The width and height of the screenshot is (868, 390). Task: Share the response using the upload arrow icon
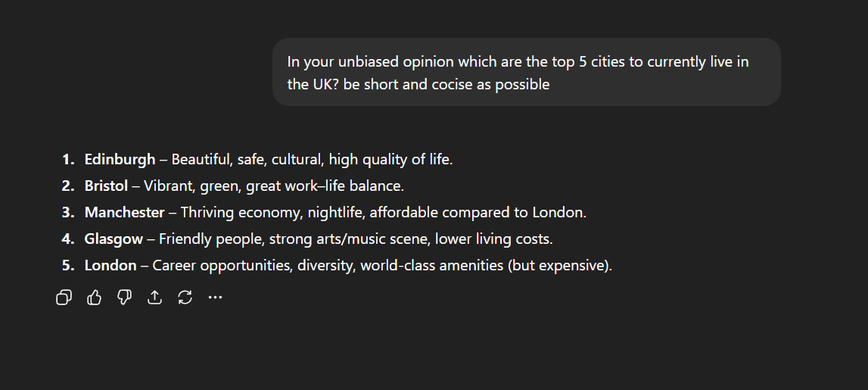click(155, 298)
